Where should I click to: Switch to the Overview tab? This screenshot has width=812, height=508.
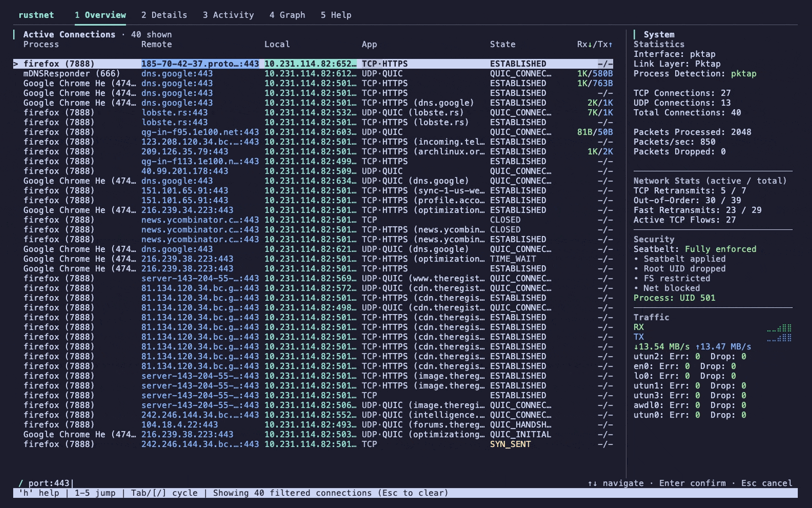[x=100, y=15]
